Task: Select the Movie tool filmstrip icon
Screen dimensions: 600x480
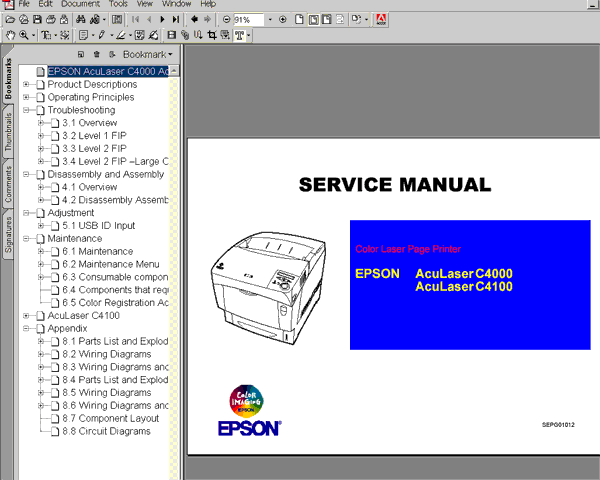Action: pyautogui.click(x=171, y=36)
